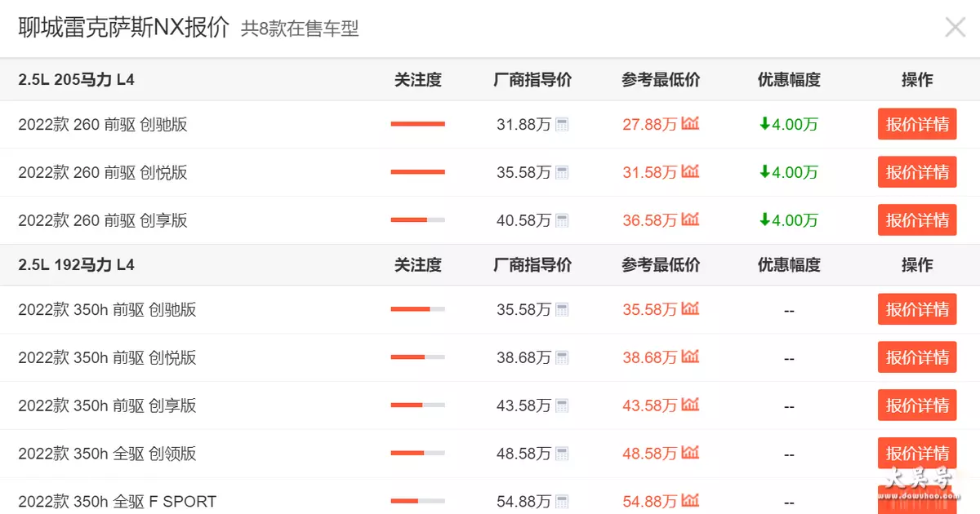The width and height of the screenshot is (980, 514).
Task: Click the ↓4.00万 discount for 260 创享版
Action: 789,221
